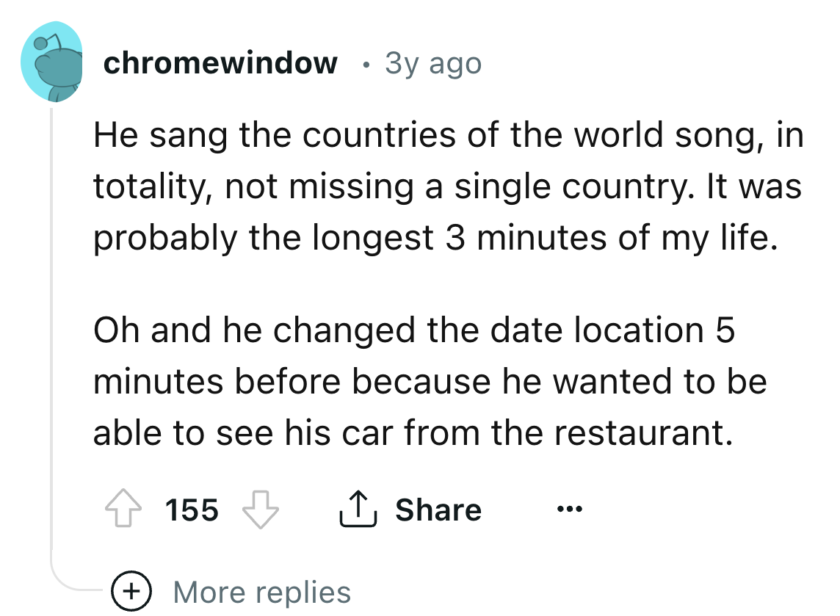Click the 155 vote count

pos(192,510)
